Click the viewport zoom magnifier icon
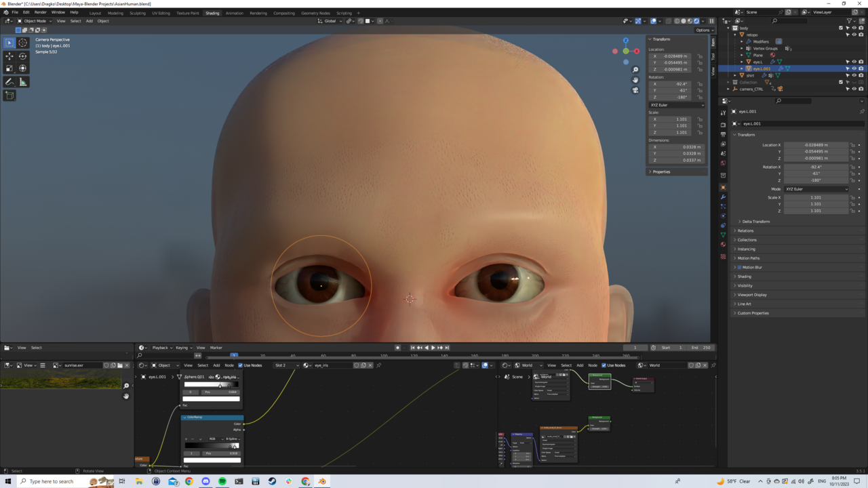This screenshot has width=868, height=488. (x=635, y=70)
